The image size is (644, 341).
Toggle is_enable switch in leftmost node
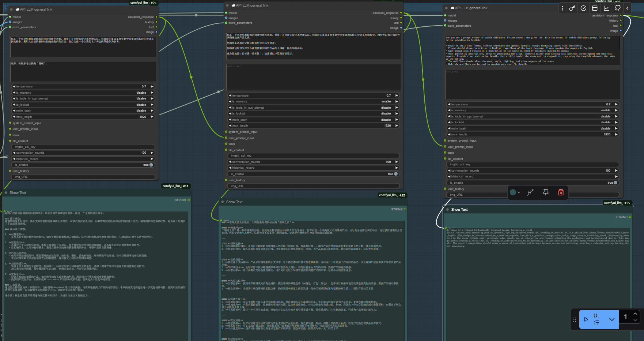click(151, 165)
